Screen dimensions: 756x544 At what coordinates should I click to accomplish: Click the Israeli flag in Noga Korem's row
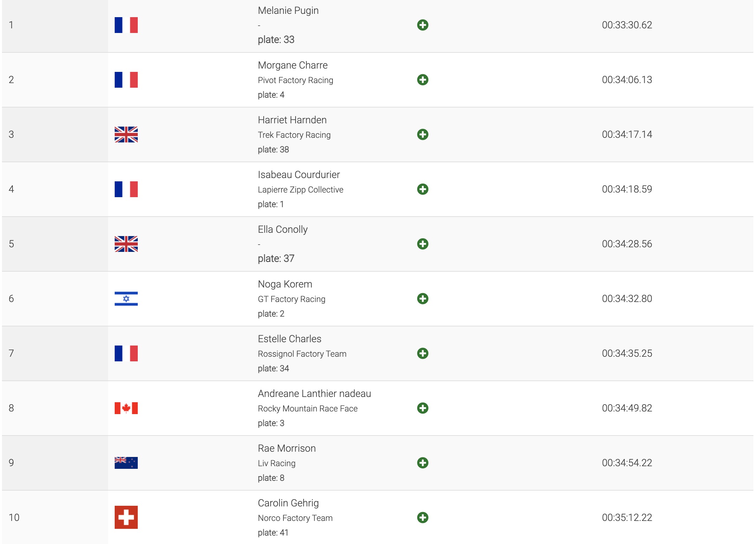126,298
